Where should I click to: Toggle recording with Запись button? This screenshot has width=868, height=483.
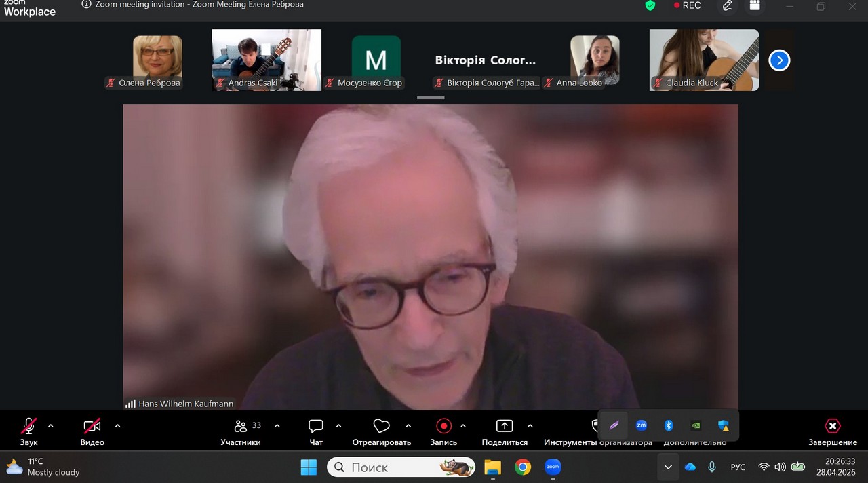pos(443,431)
